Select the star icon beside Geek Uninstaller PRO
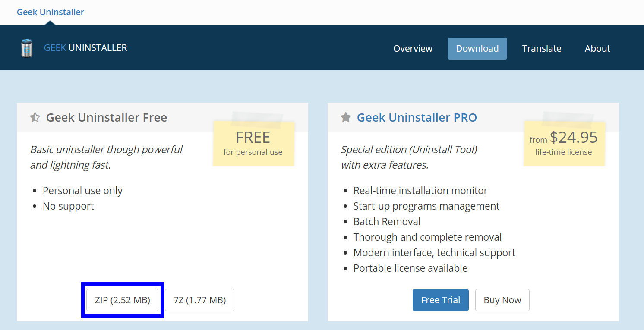Screen dimensions: 644x330 (345, 117)
